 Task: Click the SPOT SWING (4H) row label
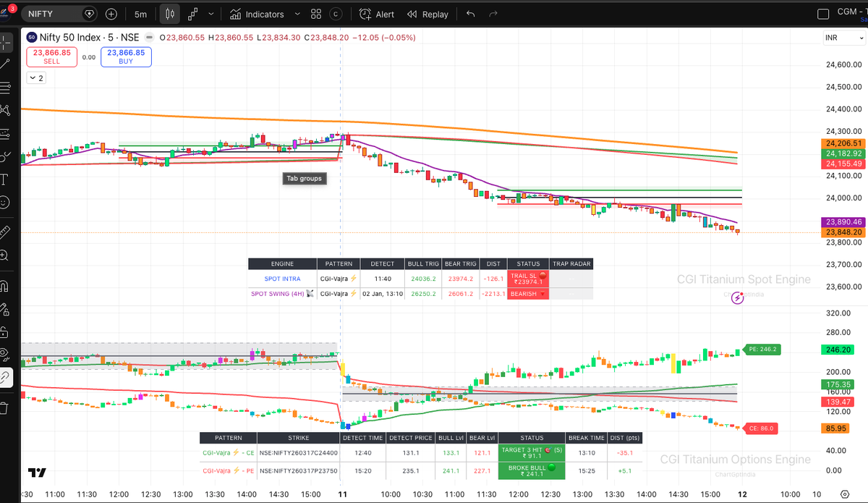[282, 294]
